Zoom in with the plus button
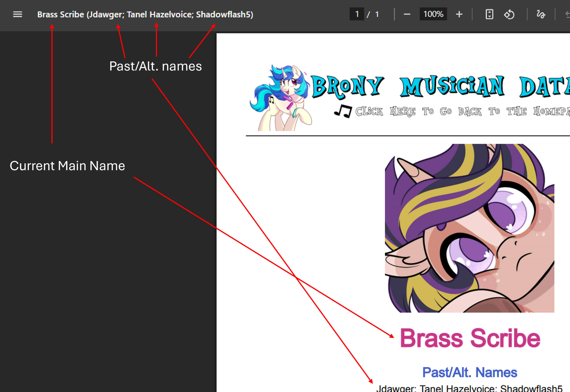Image resolution: width=570 pixels, height=392 pixels. coord(459,14)
